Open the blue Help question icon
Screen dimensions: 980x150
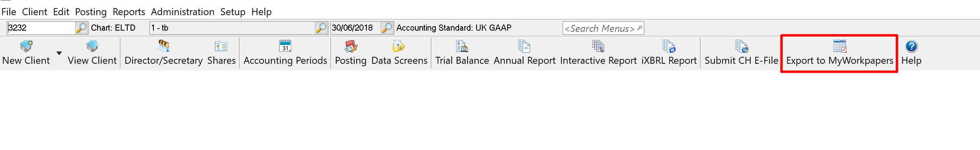pos(911,46)
